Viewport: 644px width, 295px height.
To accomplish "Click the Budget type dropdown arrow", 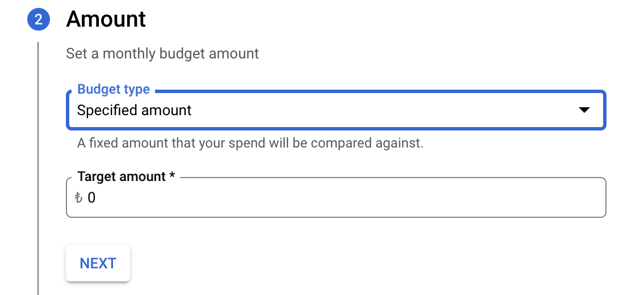I will click(x=584, y=110).
